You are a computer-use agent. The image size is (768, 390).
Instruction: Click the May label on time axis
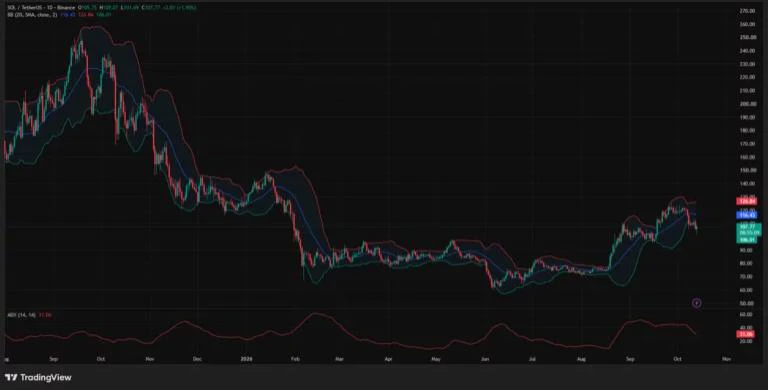tap(436, 359)
